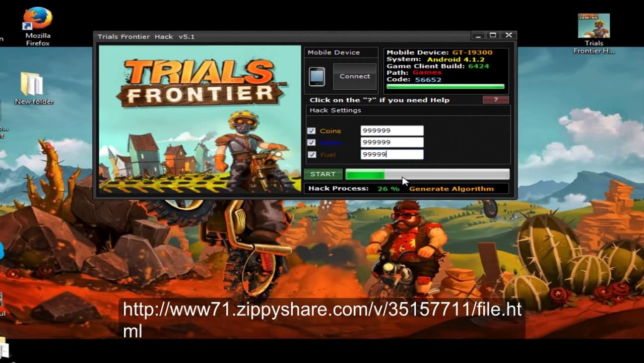Click the zippyshare URL caption text
Screen dimensions: 644x363
[322, 320]
